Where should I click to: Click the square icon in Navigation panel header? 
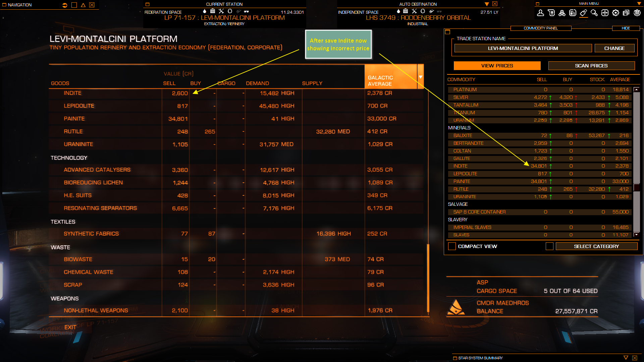coord(74,5)
